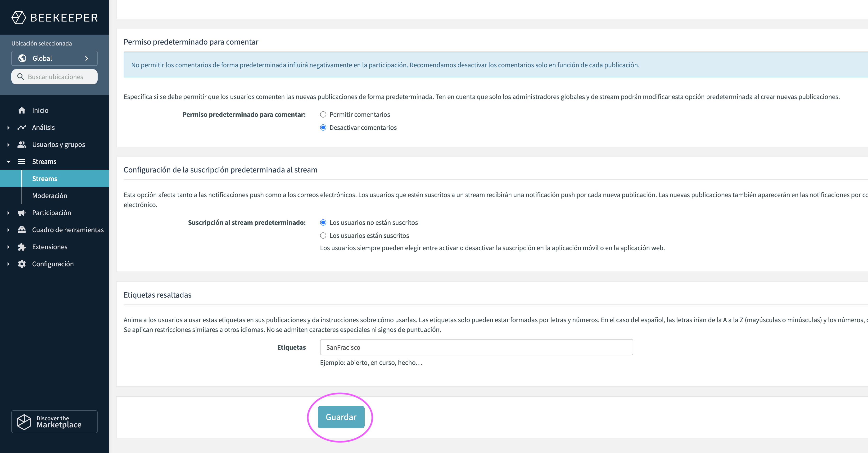Select the Permitir comentarios radio button
The width and height of the screenshot is (868, 453).
(x=323, y=115)
